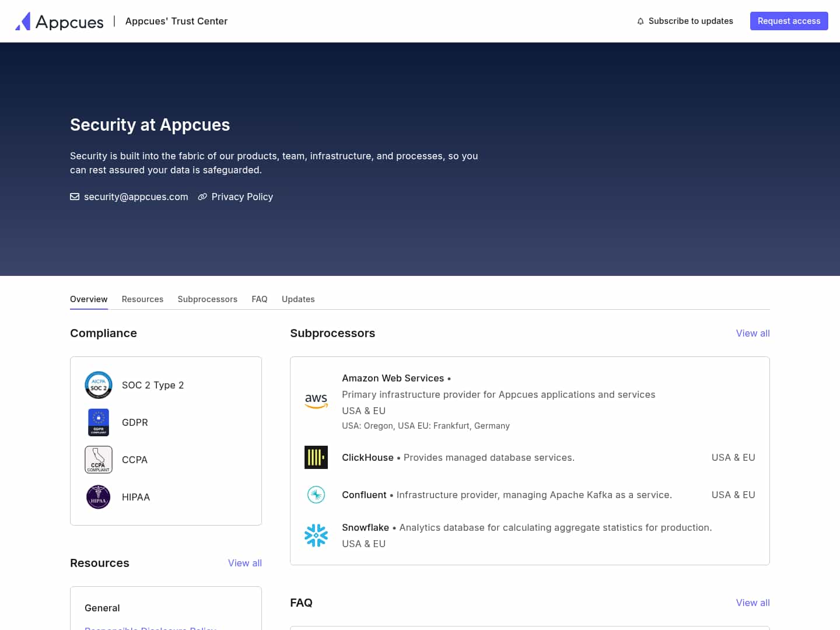Click the ClickHouse subprocessor logo
This screenshot has width=840, height=630.
pyautogui.click(x=316, y=457)
